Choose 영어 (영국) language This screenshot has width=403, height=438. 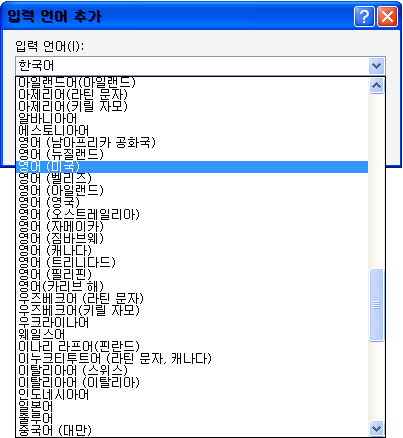[x=192, y=202]
